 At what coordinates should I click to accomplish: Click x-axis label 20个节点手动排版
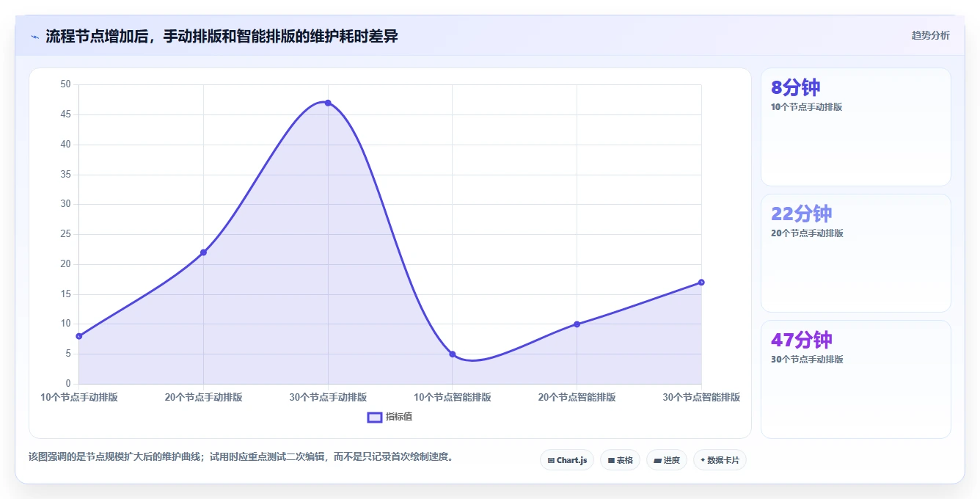tap(203, 397)
